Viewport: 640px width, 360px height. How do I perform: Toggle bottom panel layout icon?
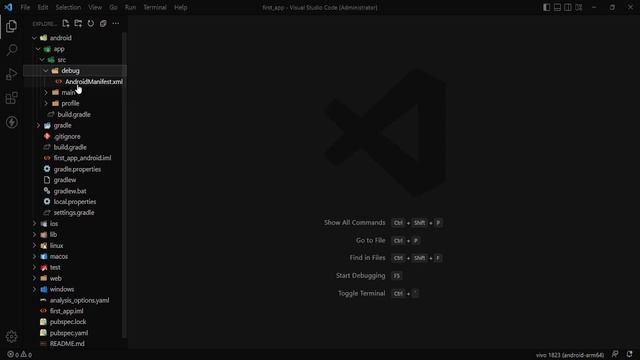[x=557, y=7]
